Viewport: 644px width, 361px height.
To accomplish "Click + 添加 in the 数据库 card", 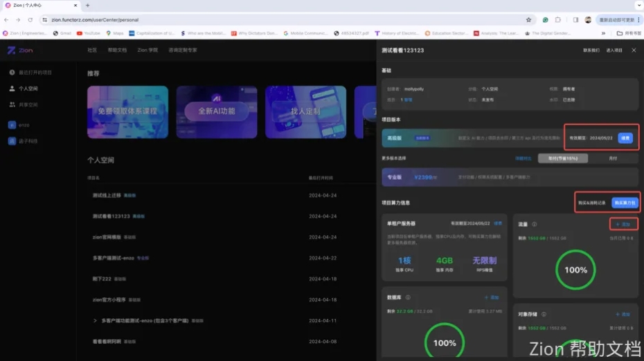I will [x=491, y=297].
